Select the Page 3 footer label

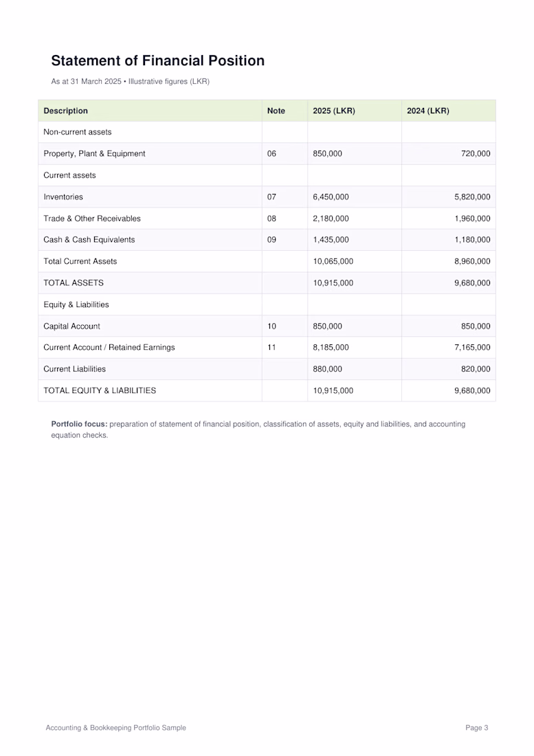(477, 728)
